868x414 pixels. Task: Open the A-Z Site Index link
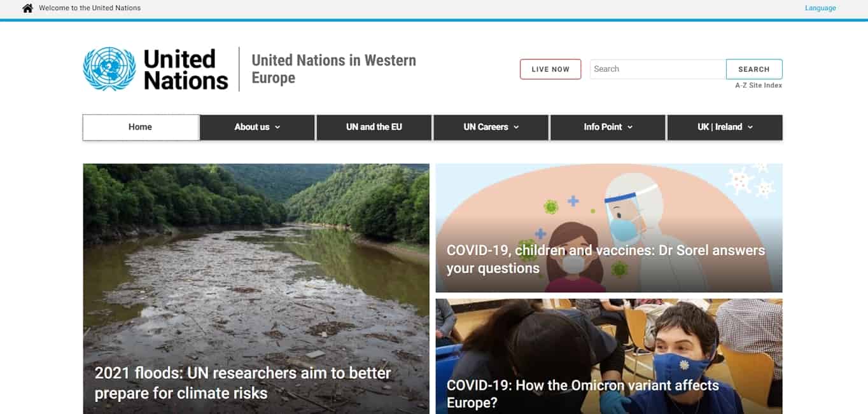(759, 85)
